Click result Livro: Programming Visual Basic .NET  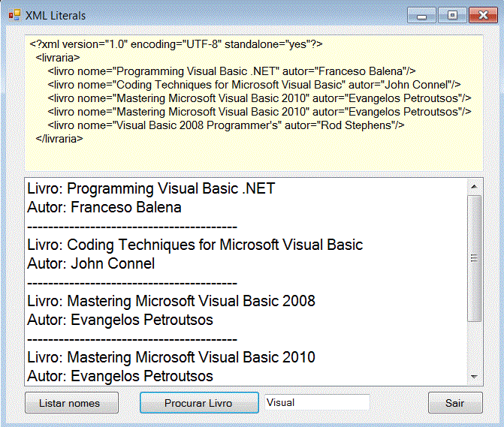pyautogui.click(x=151, y=188)
